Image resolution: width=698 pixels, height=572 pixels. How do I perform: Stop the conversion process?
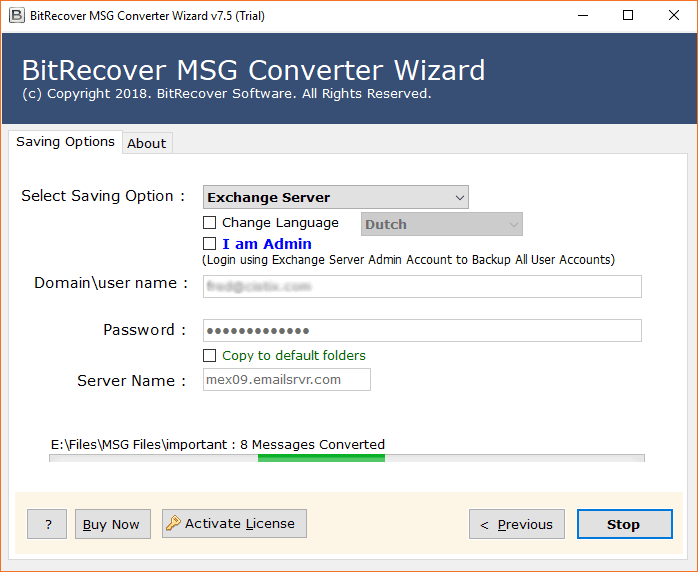625,524
